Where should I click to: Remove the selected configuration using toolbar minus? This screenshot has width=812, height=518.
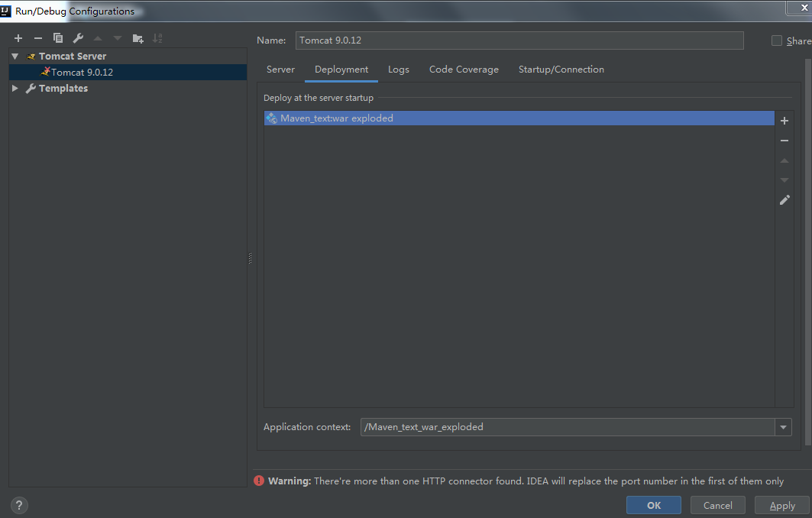(x=37, y=38)
